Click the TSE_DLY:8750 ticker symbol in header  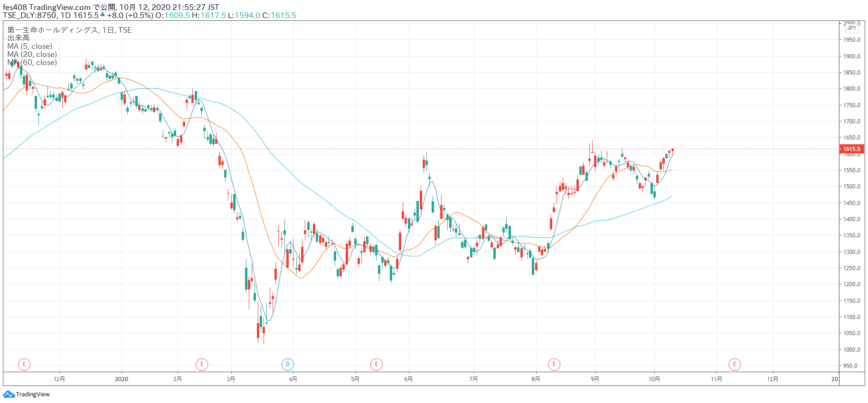pyautogui.click(x=30, y=15)
